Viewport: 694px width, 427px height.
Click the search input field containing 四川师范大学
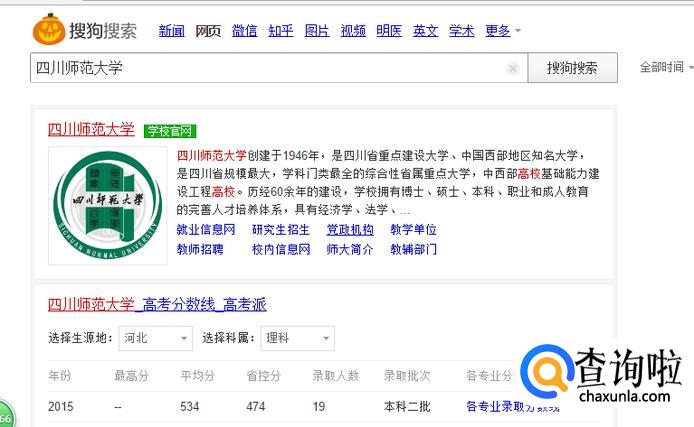coord(279,68)
